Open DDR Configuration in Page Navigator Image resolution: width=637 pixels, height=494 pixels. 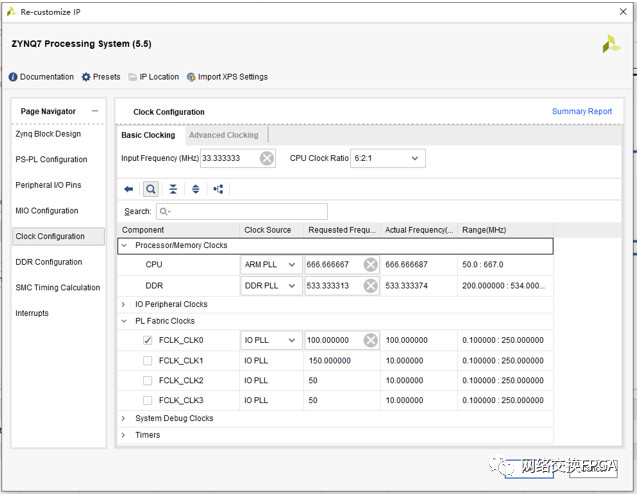click(x=49, y=262)
